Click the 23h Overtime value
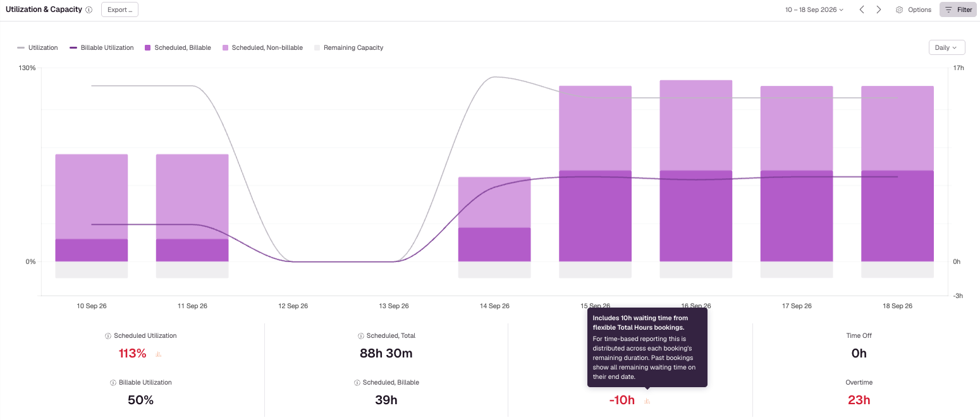Screen dimensions: 980x420 point(859,400)
